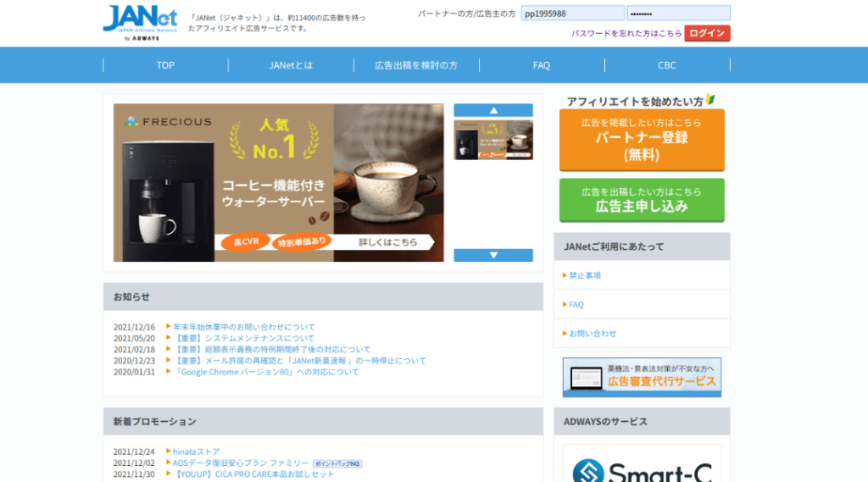Click the orange arrow beside 年末年始休業中 notice
The width and height of the screenshot is (868, 482).
pos(169,326)
